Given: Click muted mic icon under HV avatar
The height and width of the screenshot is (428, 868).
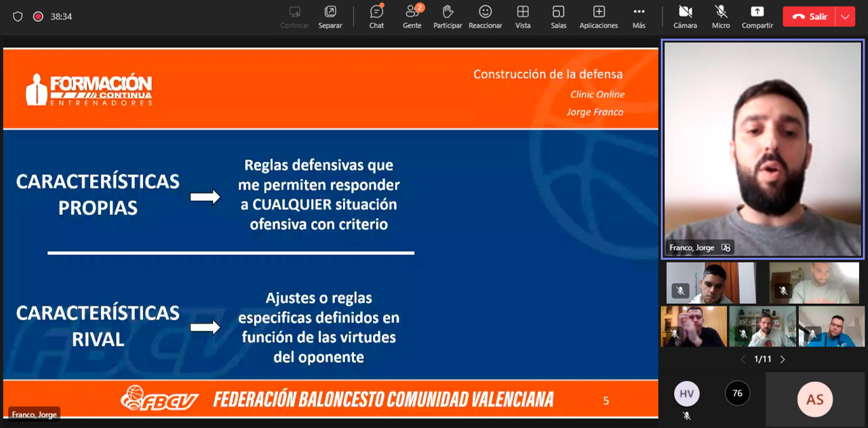Looking at the screenshot, I should click(686, 415).
